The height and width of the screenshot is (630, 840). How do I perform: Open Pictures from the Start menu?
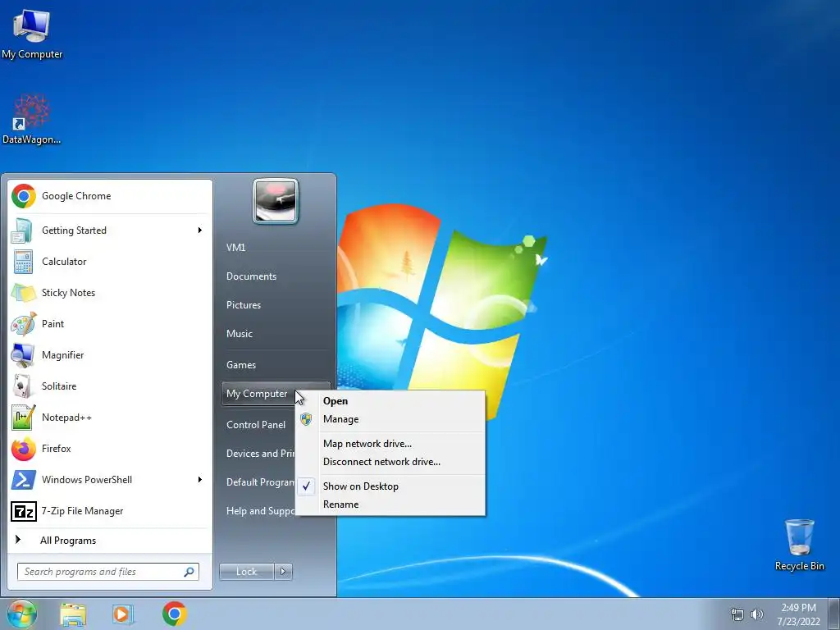click(244, 305)
